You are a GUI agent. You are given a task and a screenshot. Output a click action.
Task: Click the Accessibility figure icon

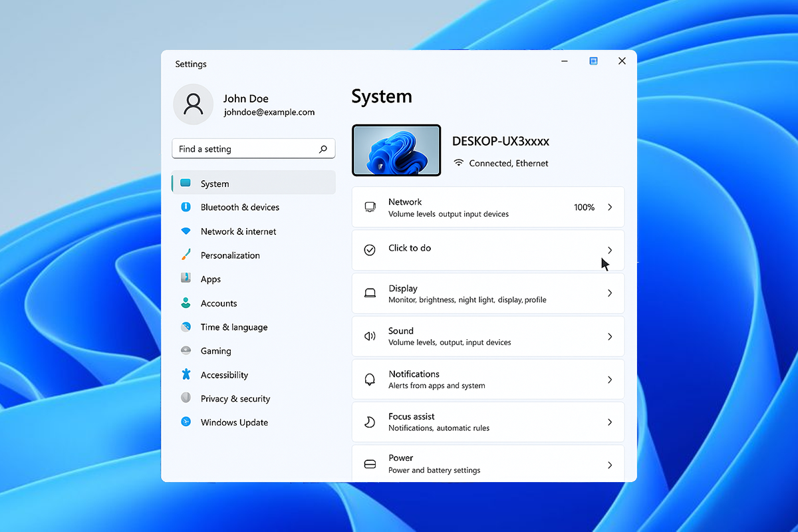(x=186, y=374)
